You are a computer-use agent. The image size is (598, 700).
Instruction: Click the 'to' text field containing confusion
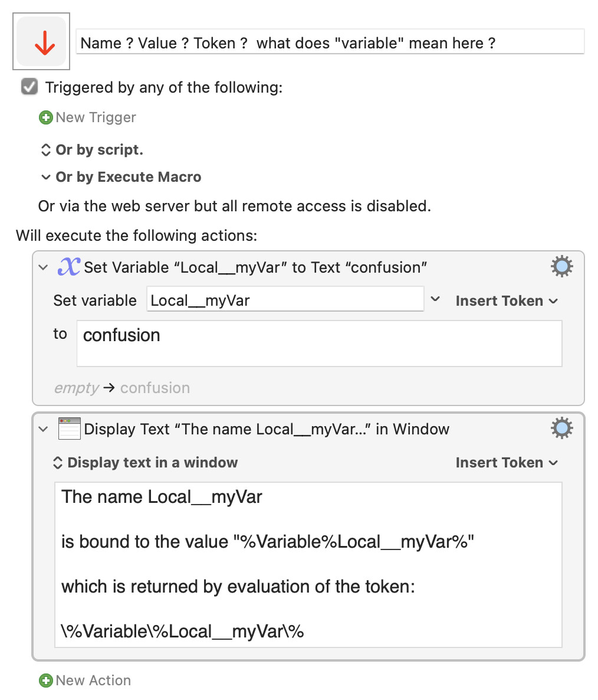point(318,343)
